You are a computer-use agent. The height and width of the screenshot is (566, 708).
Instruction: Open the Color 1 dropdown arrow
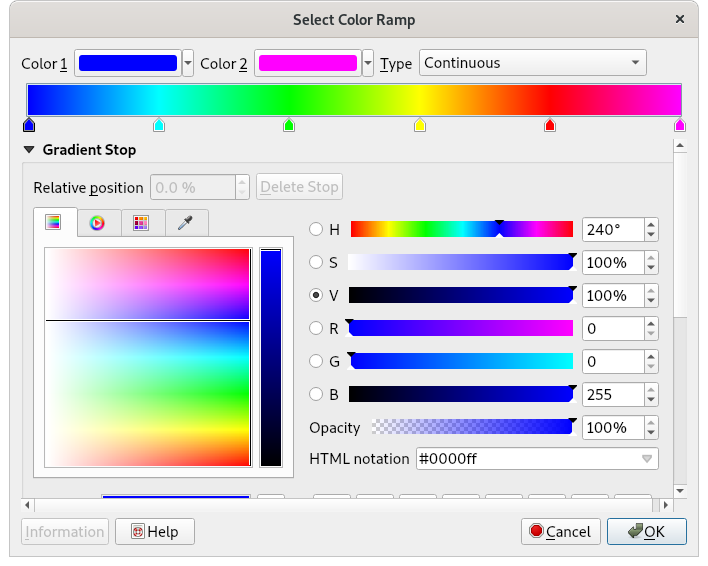[x=189, y=63]
